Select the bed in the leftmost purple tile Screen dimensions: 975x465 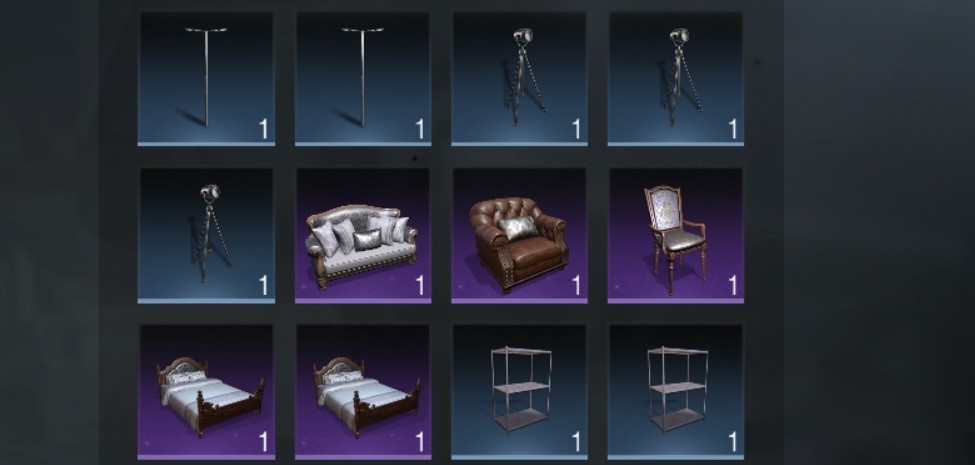(x=206, y=392)
